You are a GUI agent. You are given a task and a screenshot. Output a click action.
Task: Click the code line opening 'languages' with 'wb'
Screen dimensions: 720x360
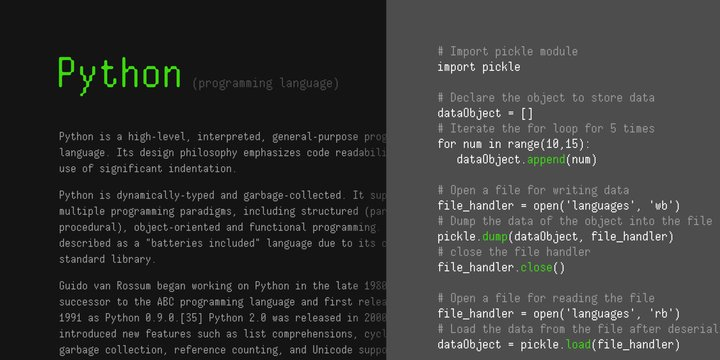click(x=559, y=206)
